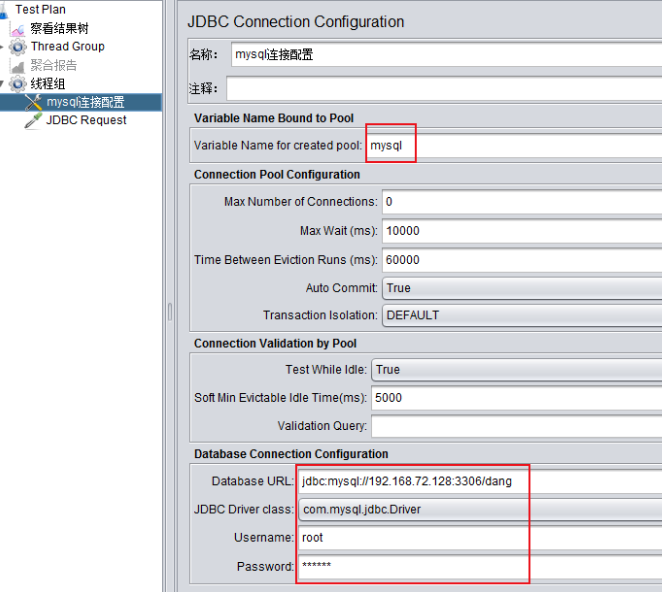Select Thread Group in the tree
Screen dimensions: 662x592
tap(68, 46)
